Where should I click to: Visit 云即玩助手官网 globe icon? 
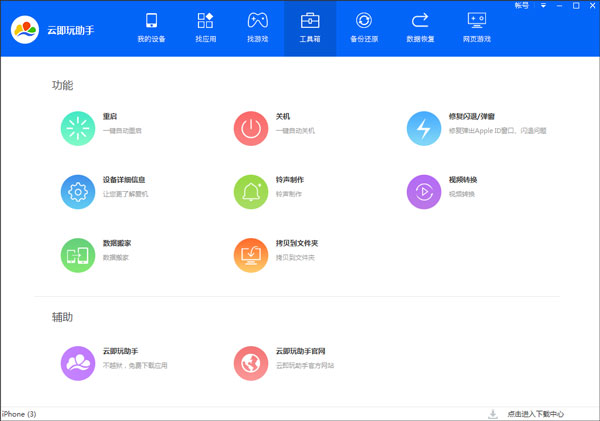pyautogui.click(x=249, y=363)
